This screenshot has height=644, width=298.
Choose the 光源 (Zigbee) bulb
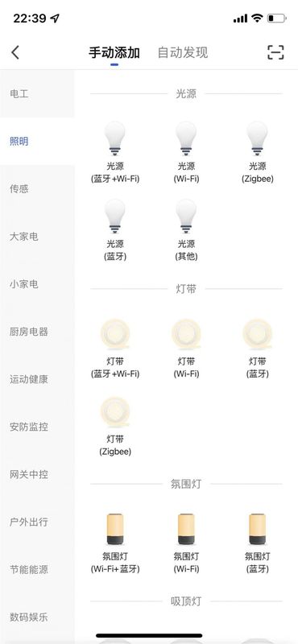[x=257, y=138]
